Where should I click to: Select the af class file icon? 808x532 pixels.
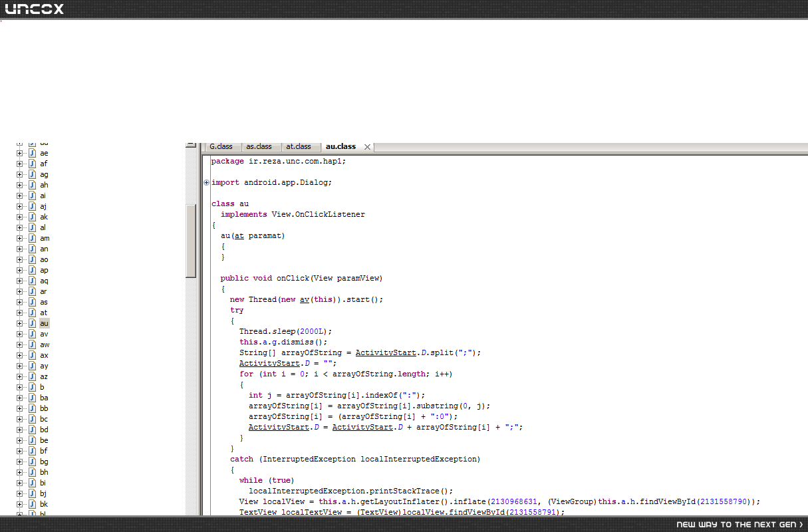click(x=31, y=164)
